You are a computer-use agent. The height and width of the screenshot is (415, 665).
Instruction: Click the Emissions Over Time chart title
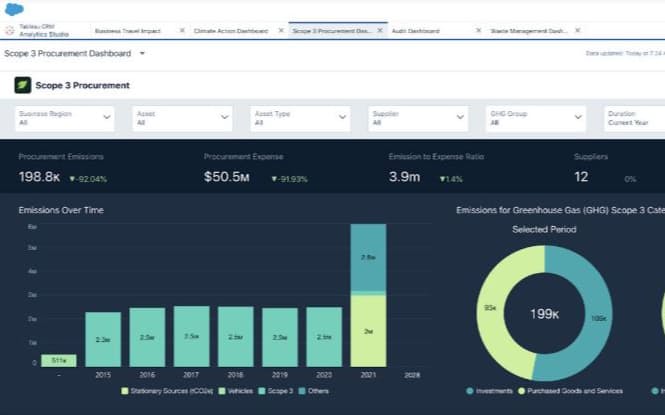coord(61,210)
